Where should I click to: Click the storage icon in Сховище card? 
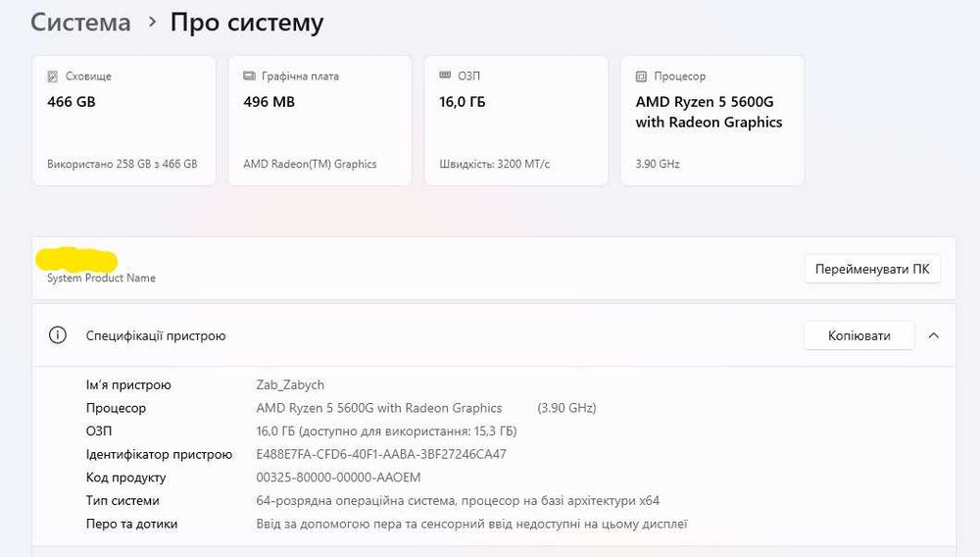53,76
